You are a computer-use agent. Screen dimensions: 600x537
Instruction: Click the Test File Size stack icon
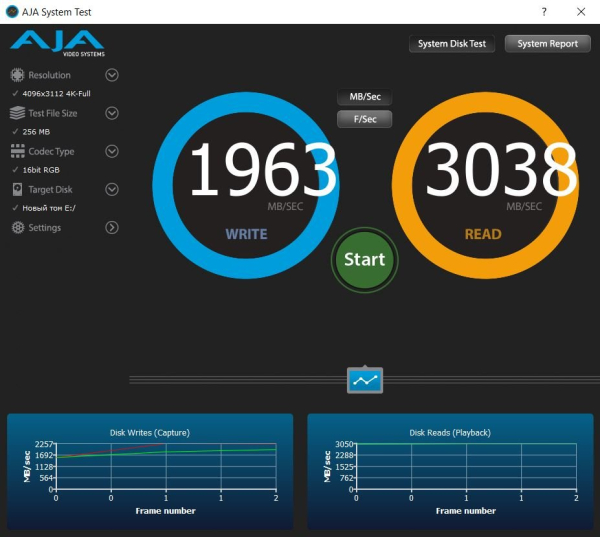coord(17,113)
